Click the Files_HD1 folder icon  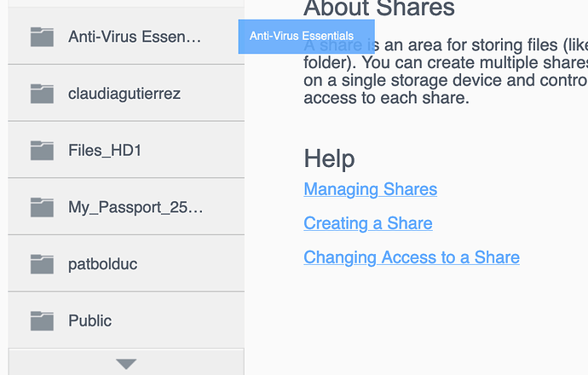click(x=42, y=150)
